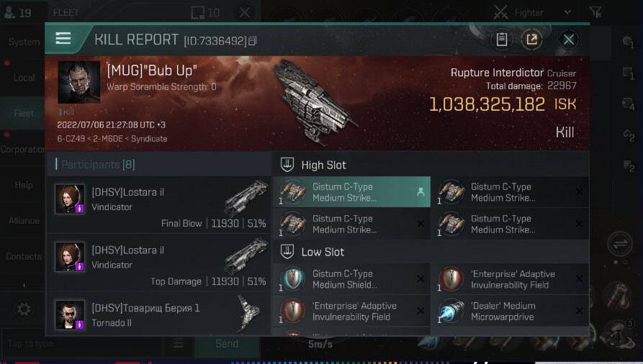Select Lostara il Final Blow participant entry

point(158,205)
